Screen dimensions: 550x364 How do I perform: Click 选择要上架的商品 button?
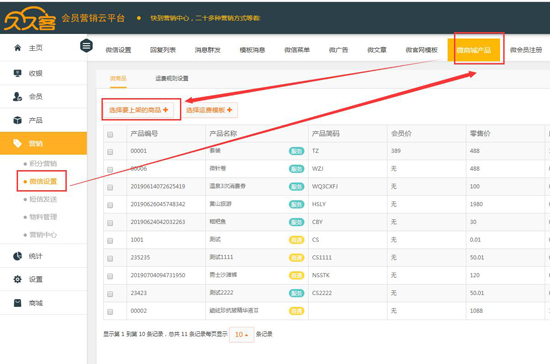click(139, 110)
